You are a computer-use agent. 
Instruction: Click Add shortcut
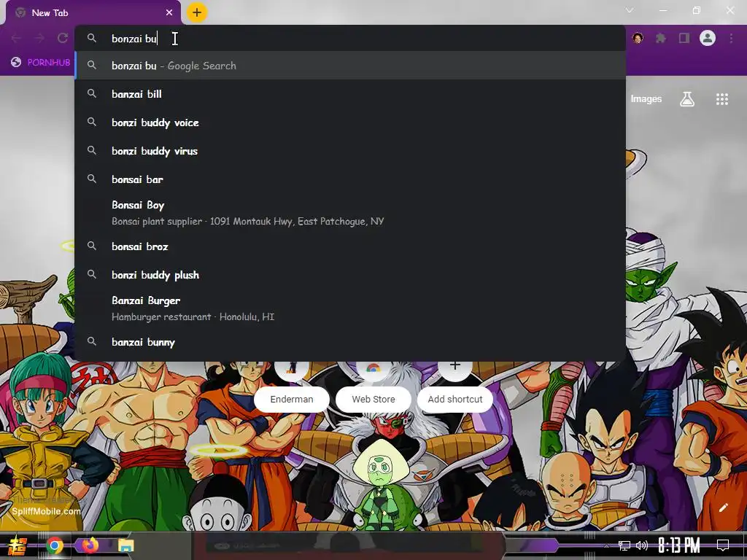point(455,386)
